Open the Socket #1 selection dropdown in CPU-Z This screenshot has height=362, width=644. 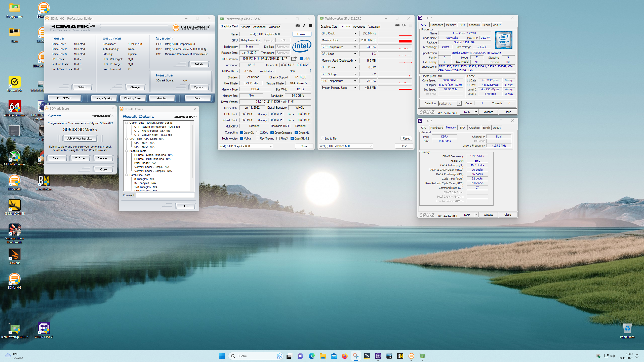pyautogui.click(x=450, y=104)
